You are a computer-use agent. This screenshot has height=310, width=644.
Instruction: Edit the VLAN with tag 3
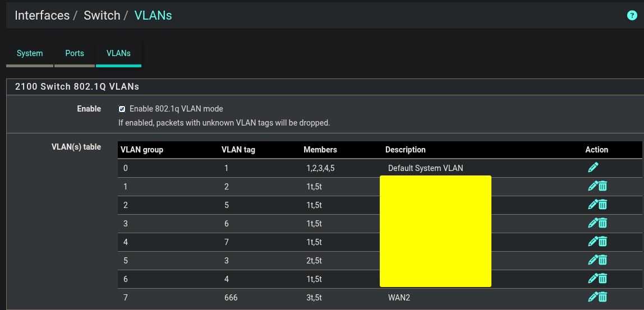(592, 260)
